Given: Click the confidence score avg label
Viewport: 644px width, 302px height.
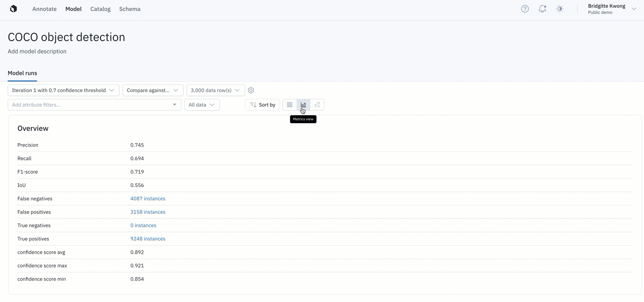Looking at the screenshot, I should (41, 252).
